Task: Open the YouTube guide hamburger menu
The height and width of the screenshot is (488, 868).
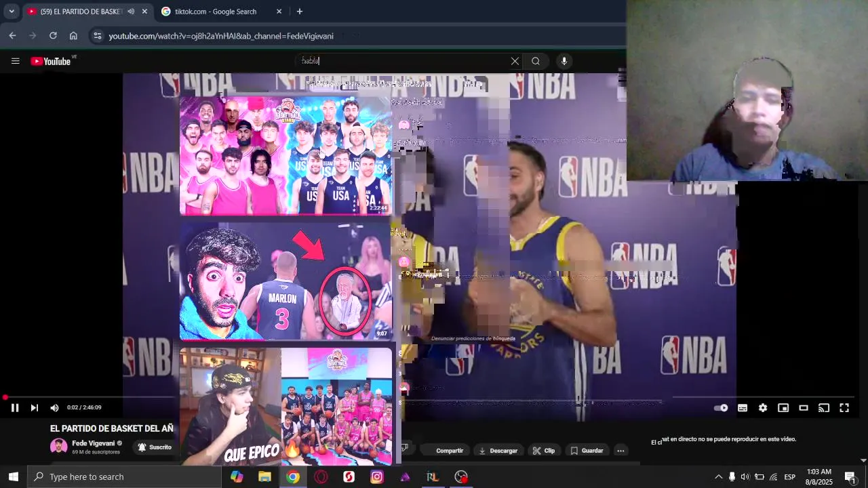Action: point(15,61)
